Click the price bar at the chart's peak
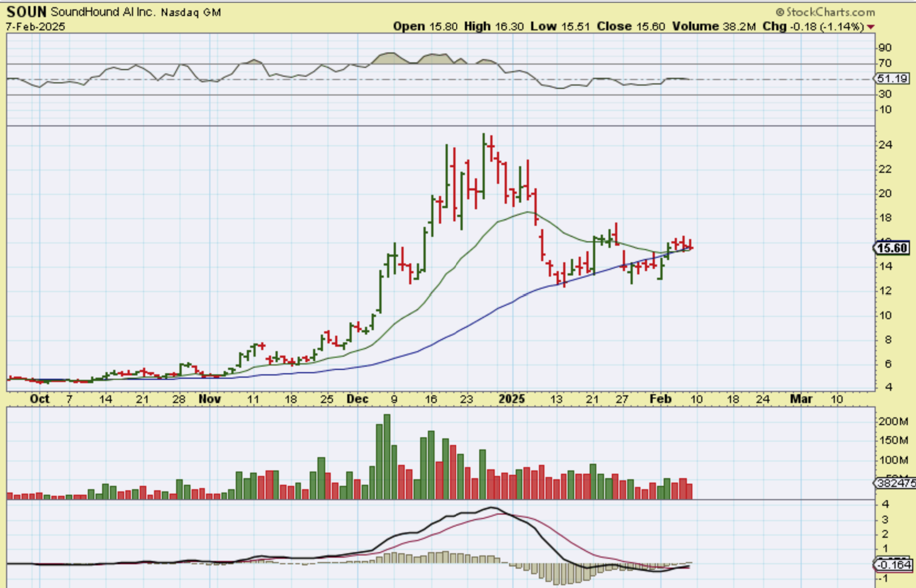916x588 pixels. coord(484,166)
